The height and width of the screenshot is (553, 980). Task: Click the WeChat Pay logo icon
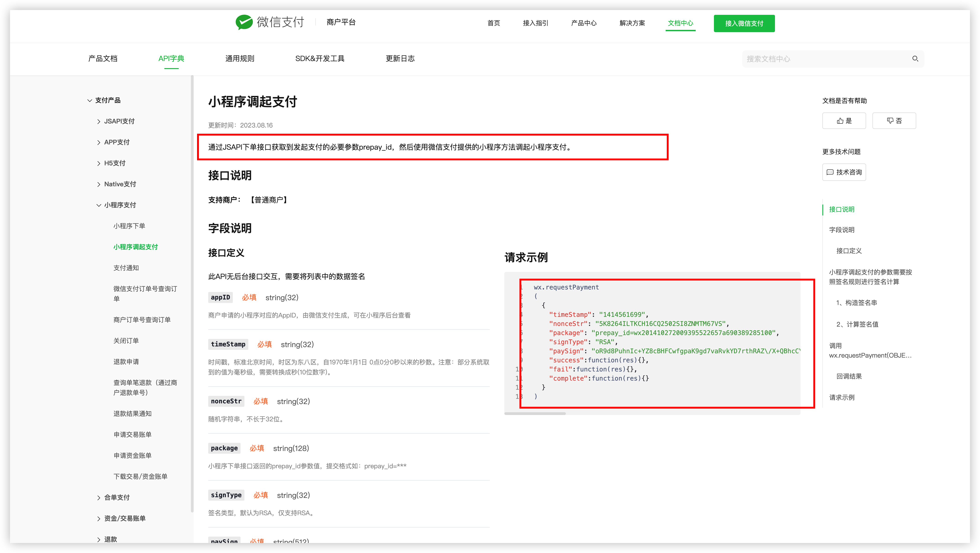[x=244, y=22]
